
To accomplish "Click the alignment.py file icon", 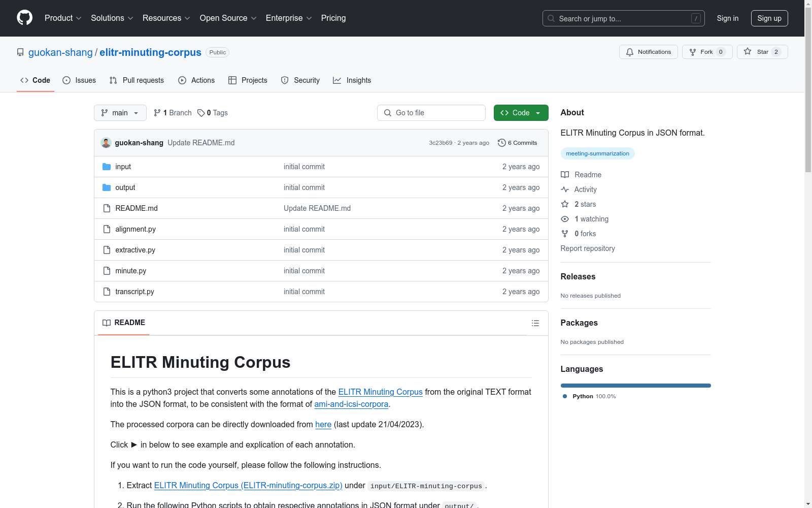I will point(107,229).
